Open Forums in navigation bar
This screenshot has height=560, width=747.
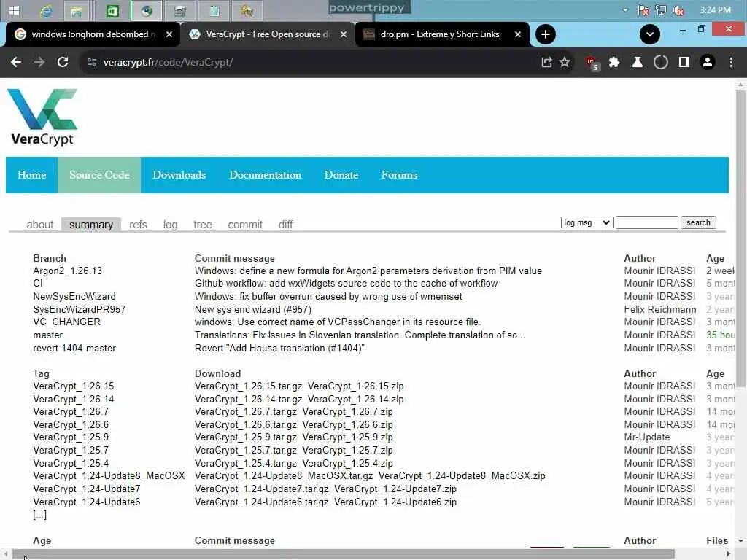399,175
